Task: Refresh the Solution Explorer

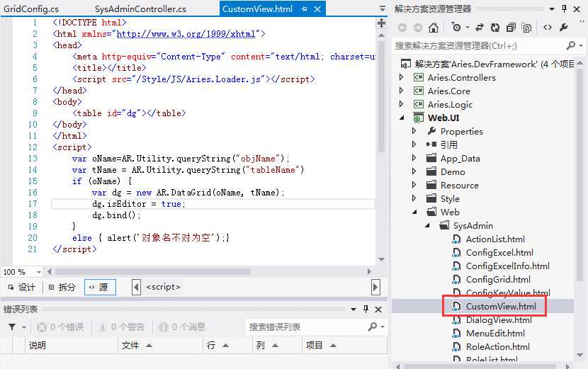Action: (495, 27)
